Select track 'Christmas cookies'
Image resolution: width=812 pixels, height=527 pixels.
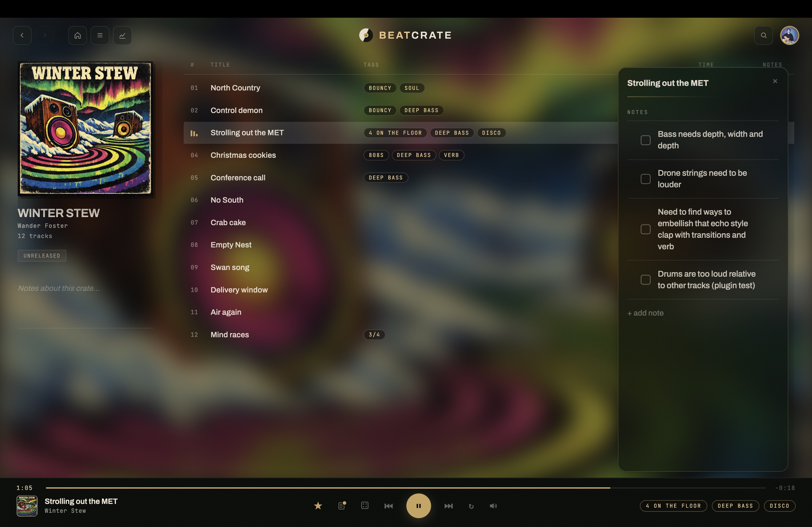pyautogui.click(x=243, y=155)
